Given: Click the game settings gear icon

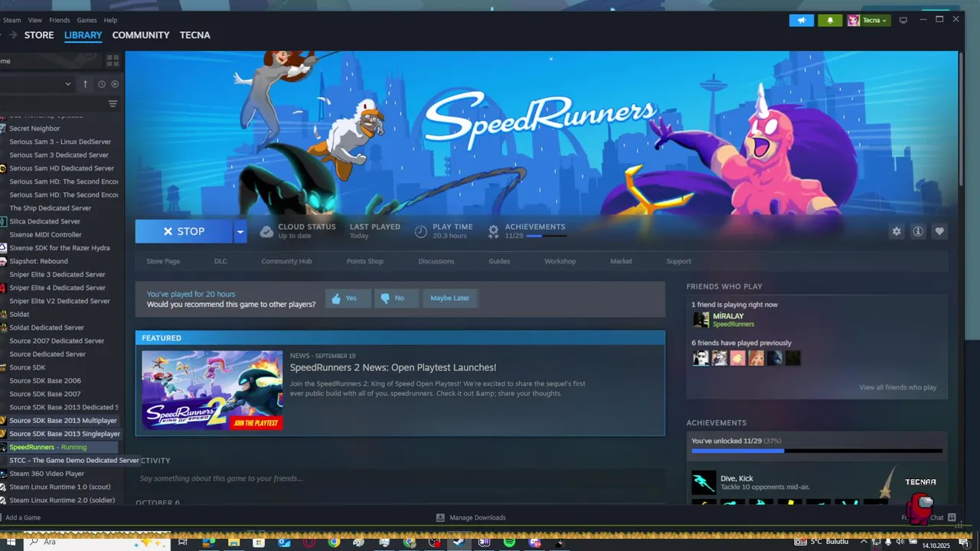Looking at the screenshot, I should click(897, 231).
